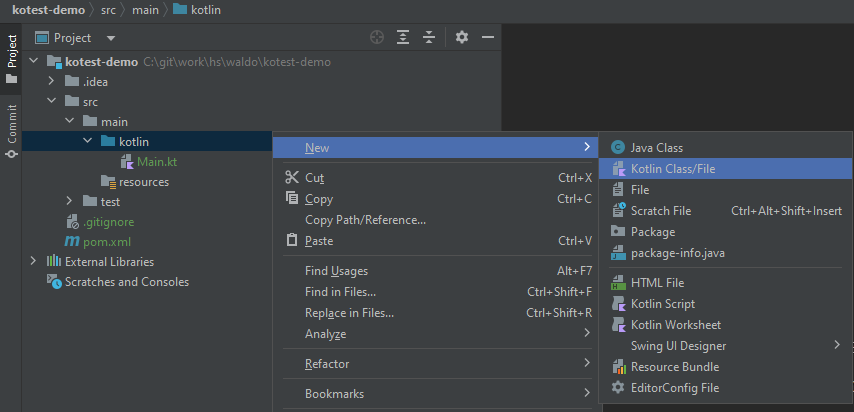Open the Project tool window tab
Image resolution: width=854 pixels, height=412 pixels.
click(11, 59)
